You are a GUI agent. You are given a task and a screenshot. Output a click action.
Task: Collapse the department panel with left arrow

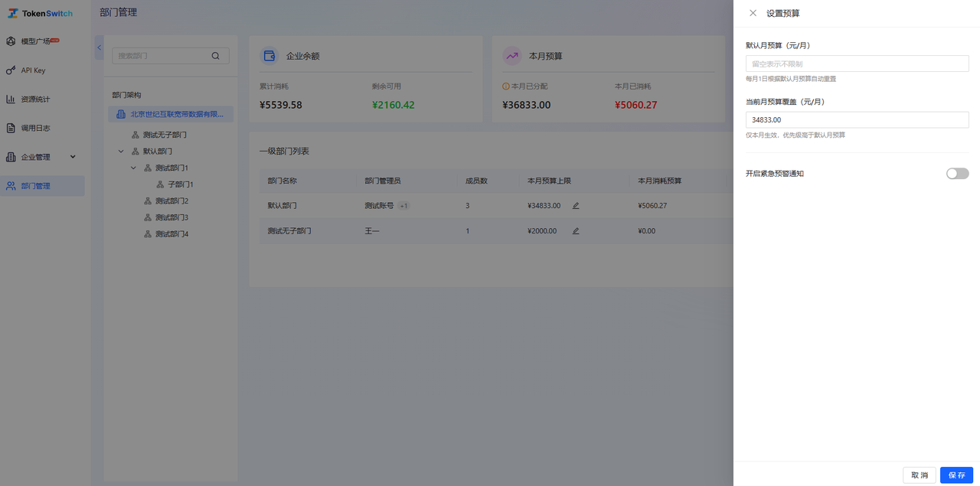(99, 47)
